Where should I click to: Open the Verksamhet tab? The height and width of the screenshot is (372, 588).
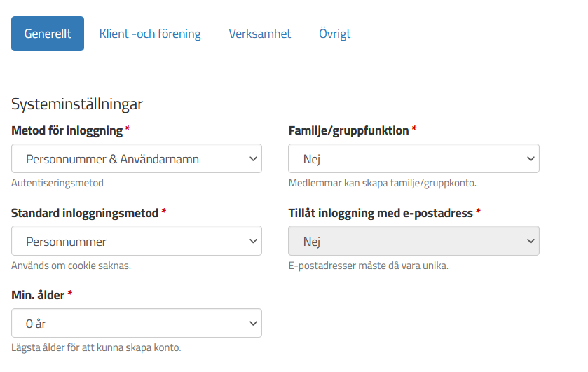click(260, 34)
